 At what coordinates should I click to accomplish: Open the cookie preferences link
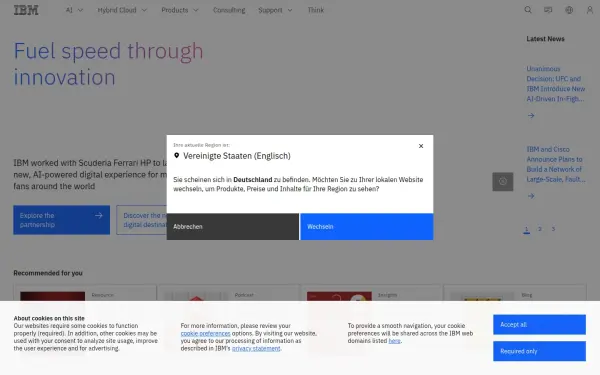pos(205,333)
